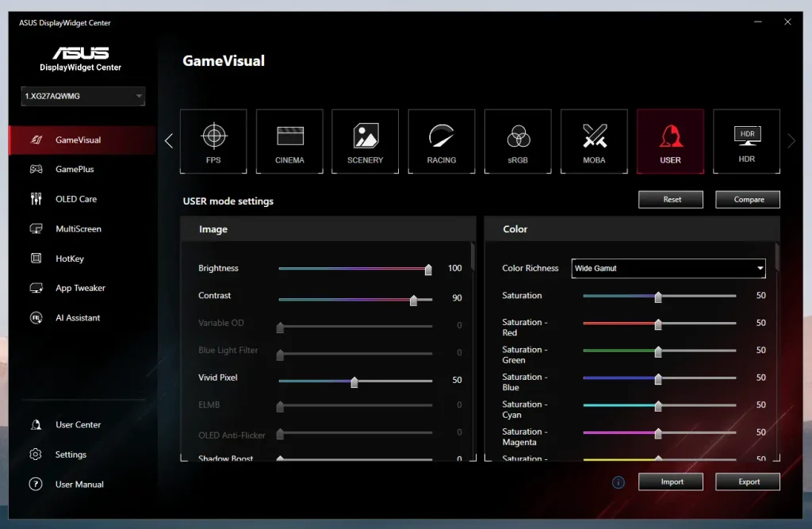Close the DisplayWidget Center window

787,21
